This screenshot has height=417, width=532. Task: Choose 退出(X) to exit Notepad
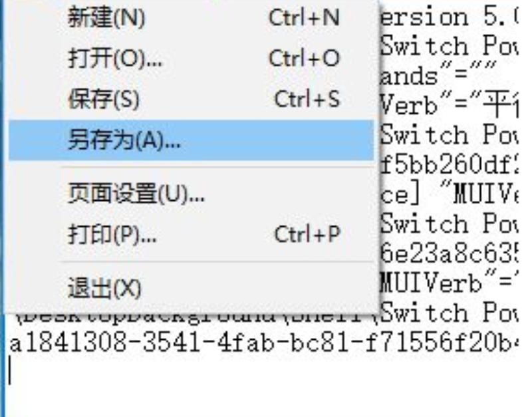click(x=191, y=288)
